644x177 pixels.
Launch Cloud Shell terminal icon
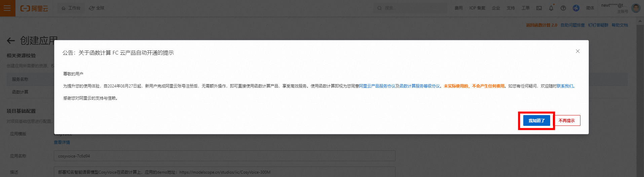tap(539, 8)
